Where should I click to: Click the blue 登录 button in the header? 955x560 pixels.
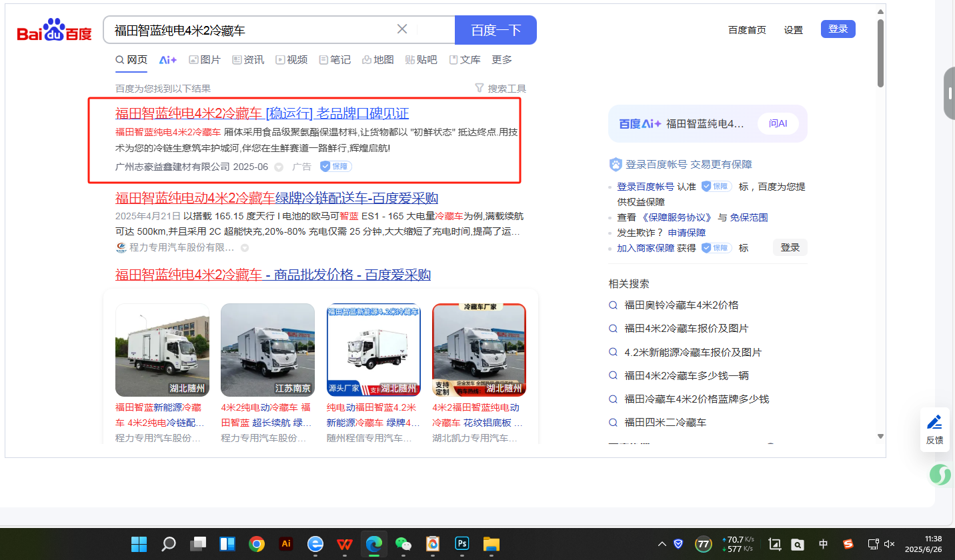(x=838, y=29)
